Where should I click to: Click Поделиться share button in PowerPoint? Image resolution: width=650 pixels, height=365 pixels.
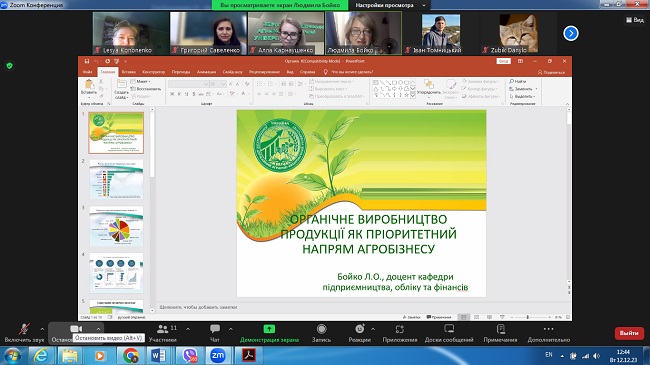click(551, 72)
